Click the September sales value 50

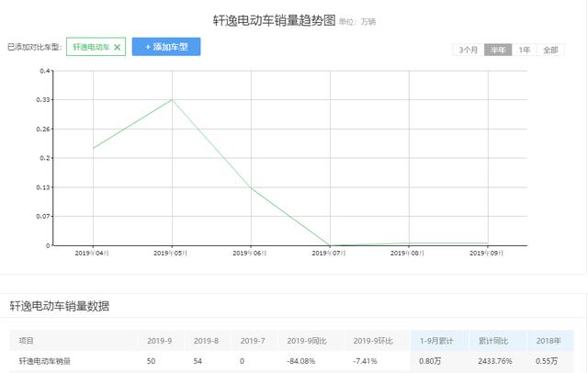151,361
